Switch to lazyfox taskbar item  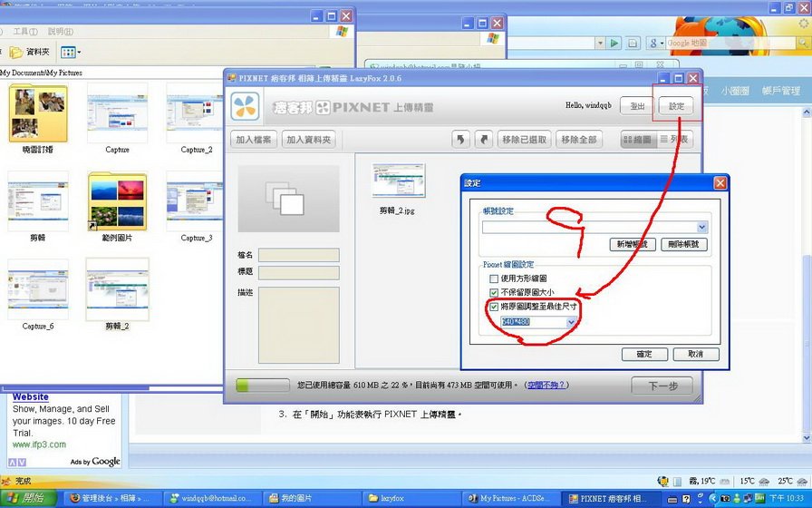[411, 498]
